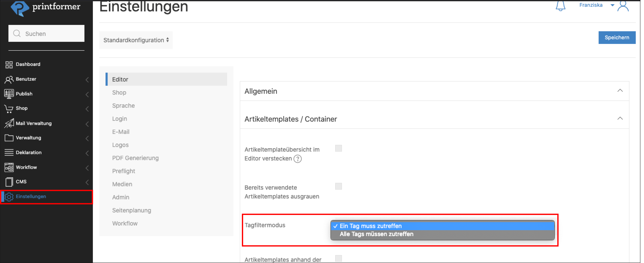Click the Workflow icon in the sidebar
The image size is (644, 263).
tap(9, 167)
